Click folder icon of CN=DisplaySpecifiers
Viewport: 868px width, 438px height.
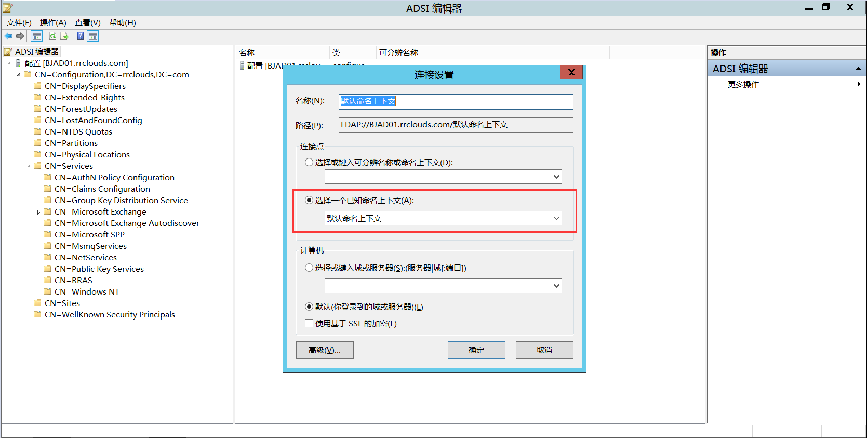[x=37, y=86]
